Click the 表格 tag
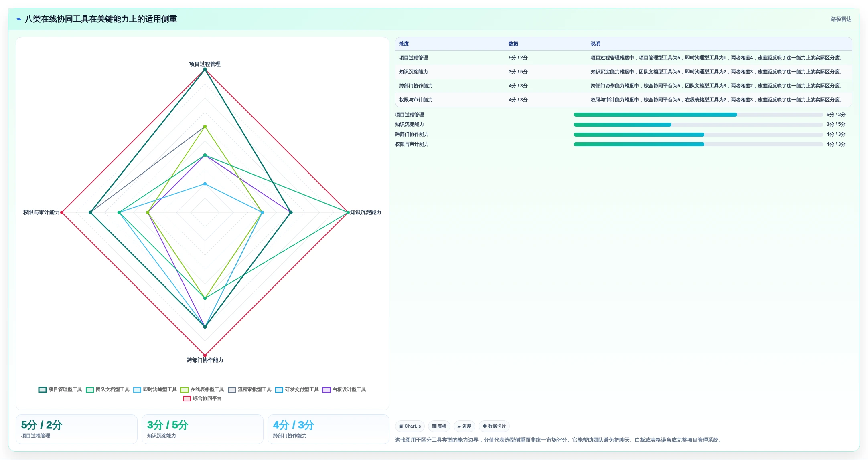The width and height of the screenshot is (868, 460). pos(439,426)
